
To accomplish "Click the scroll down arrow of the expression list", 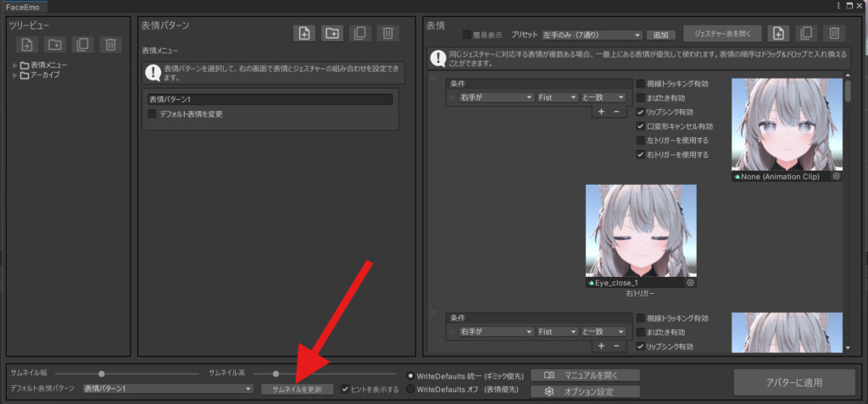I will coord(849,347).
